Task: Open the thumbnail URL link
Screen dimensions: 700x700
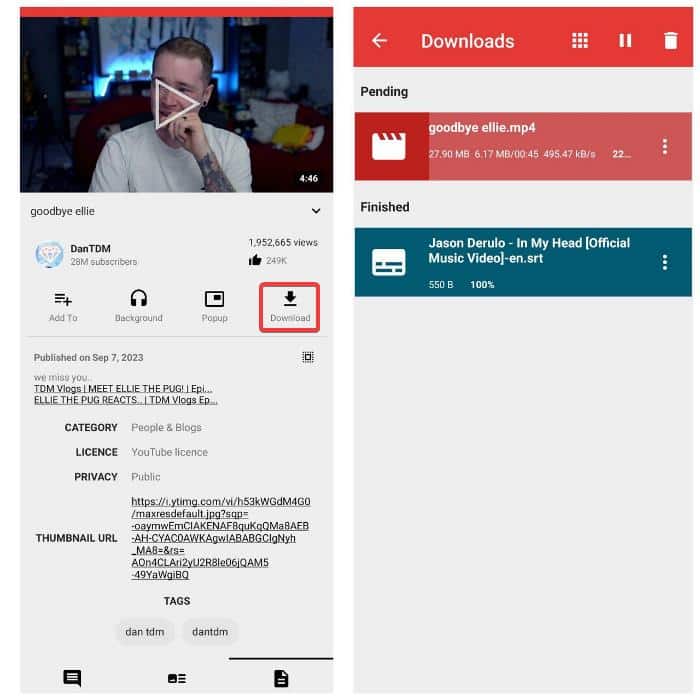Action: [x=220, y=538]
